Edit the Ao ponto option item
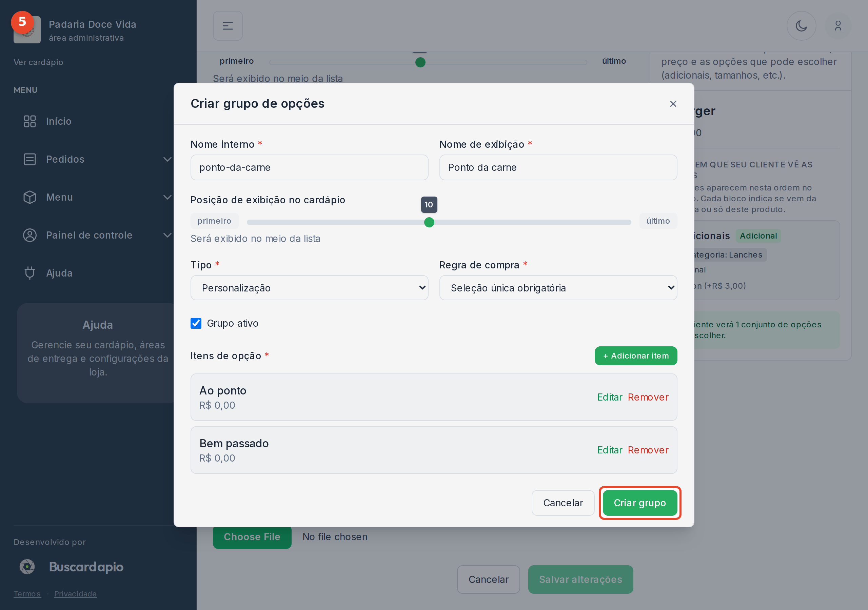The width and height of the screenshot is (868, 610). pos(610,397)
